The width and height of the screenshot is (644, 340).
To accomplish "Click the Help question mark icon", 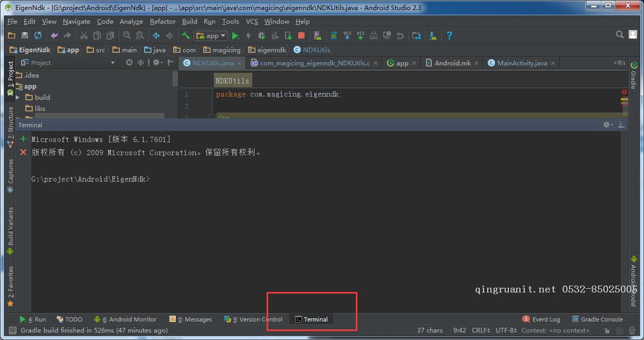I will pos(449,35).
